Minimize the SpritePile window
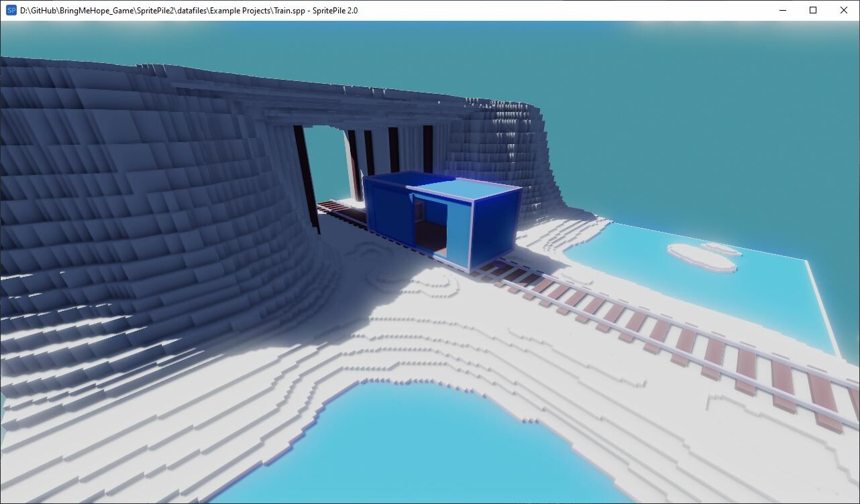Viewport: 860px width, 504px height. (782, 10)
